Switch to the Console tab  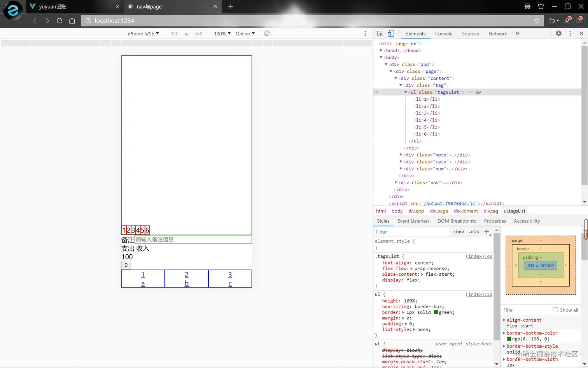[443, 34]
